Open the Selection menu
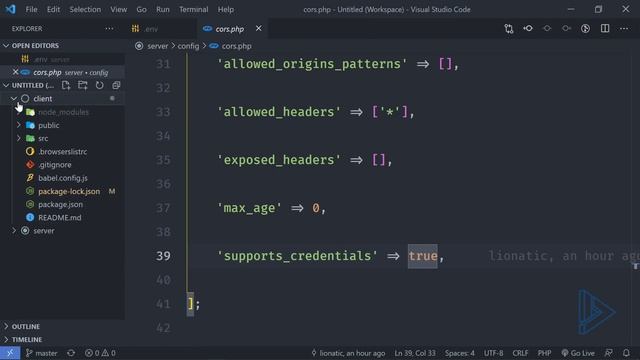640x360 pixels. [x=85, y=9]
